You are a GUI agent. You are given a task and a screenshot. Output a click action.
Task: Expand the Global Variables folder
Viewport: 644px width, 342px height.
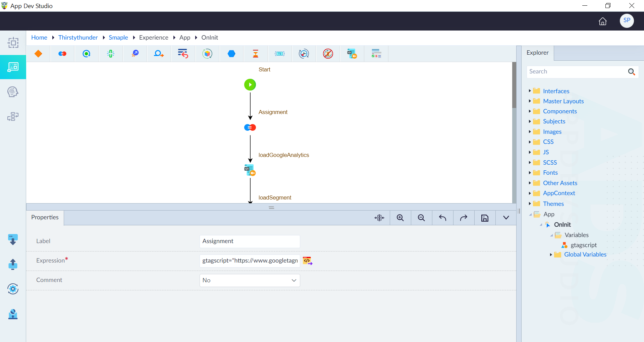pyautogui.click(x=551, y=254)
